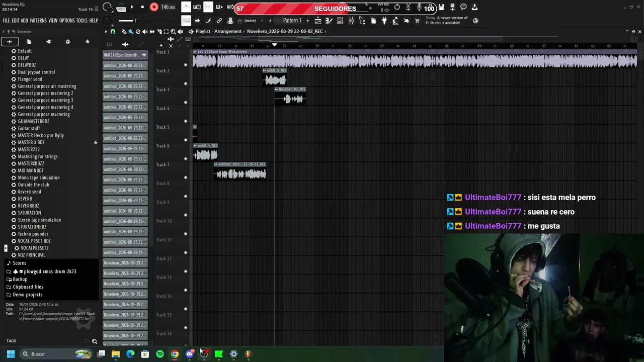Select the VOZ PRINCIPAL preset
644x362 pixels.
tap(31, 255)
